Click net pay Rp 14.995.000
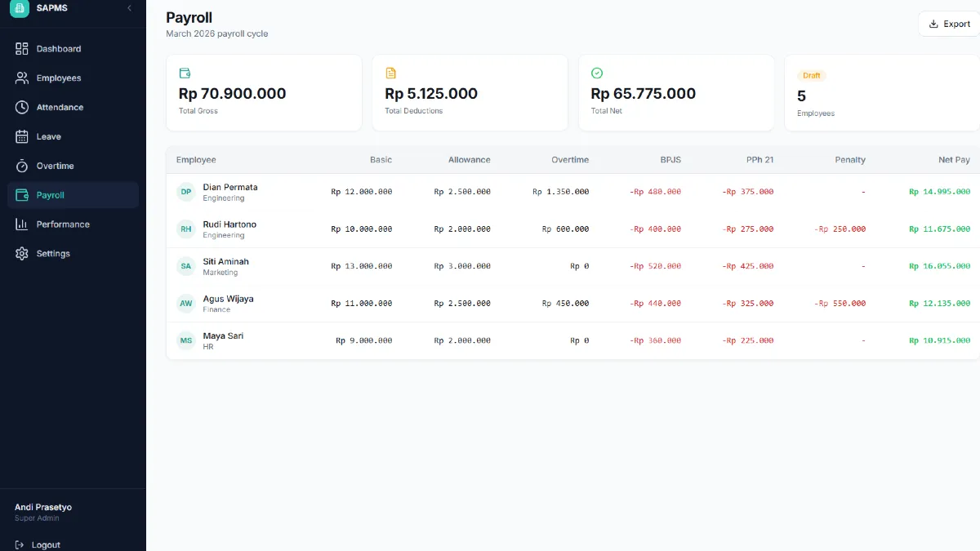This screenshot has height=551, width=980. [940, 192]
